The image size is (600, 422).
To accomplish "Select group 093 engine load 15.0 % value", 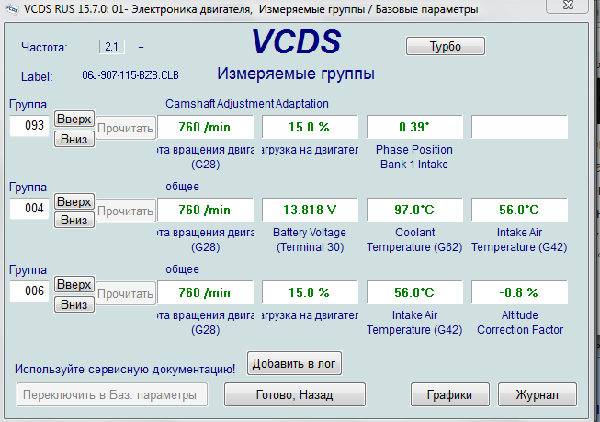I will (x=310, y=127).
